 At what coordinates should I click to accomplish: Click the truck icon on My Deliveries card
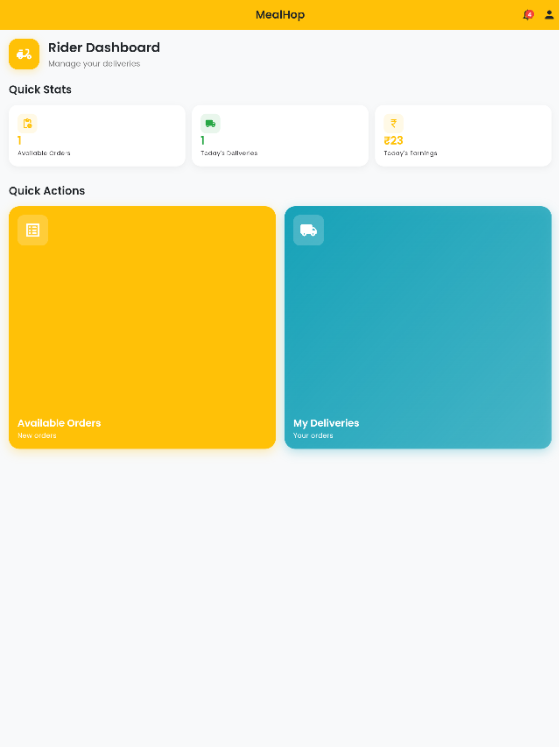[x=308, y=230]
